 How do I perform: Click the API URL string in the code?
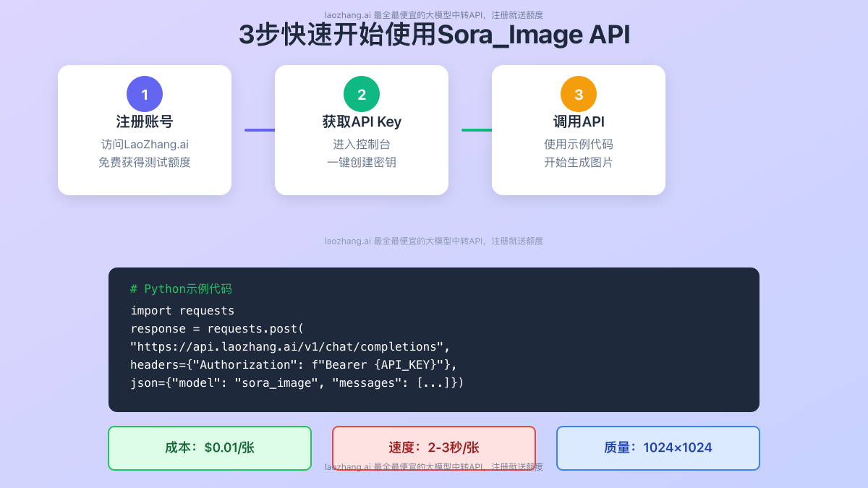coord(290,347)
